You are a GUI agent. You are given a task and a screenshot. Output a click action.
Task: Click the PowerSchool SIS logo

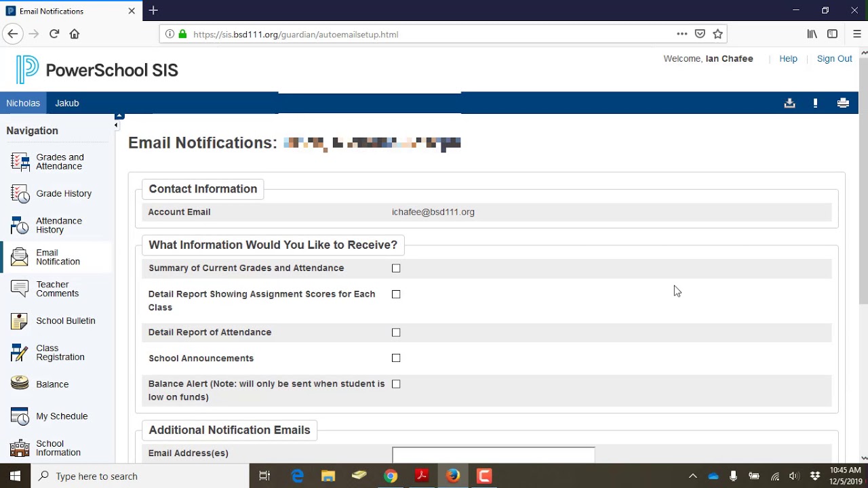[x=97, y=70]
